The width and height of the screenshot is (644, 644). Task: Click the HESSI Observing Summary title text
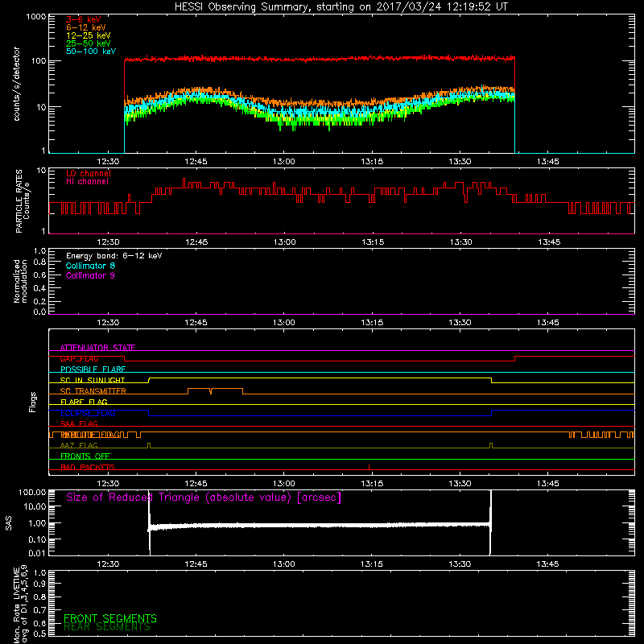(x=341, y=7)
